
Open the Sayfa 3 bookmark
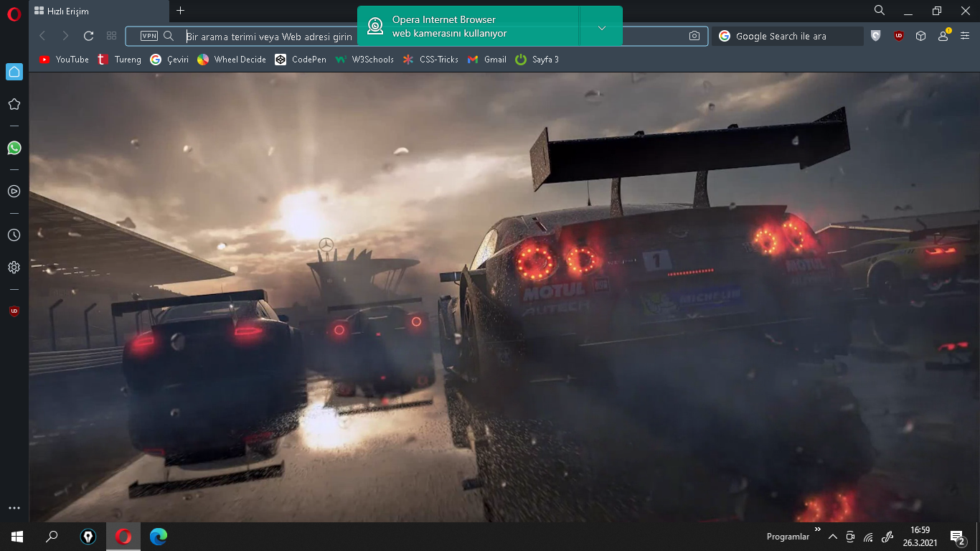pos(537,60)
